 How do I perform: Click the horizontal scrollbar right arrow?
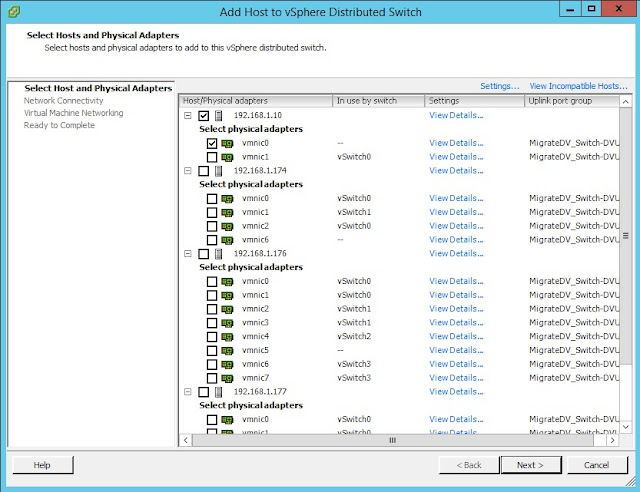(x=612, y=440)
